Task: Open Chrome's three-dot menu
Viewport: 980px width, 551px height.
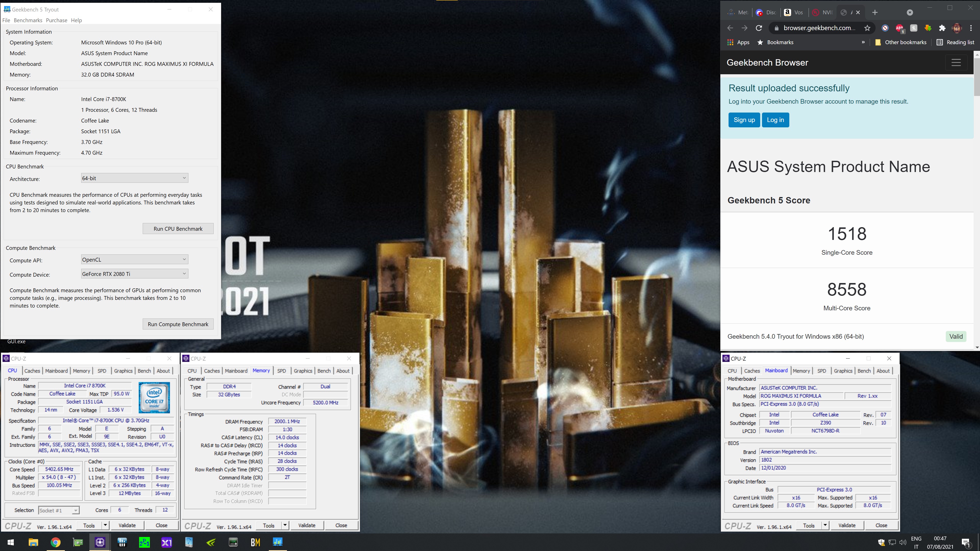Action: [x=971, y=28]
